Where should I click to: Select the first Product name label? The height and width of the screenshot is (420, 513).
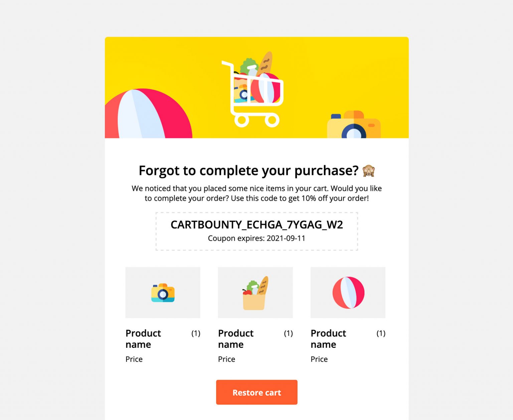[x=143, y=339]
